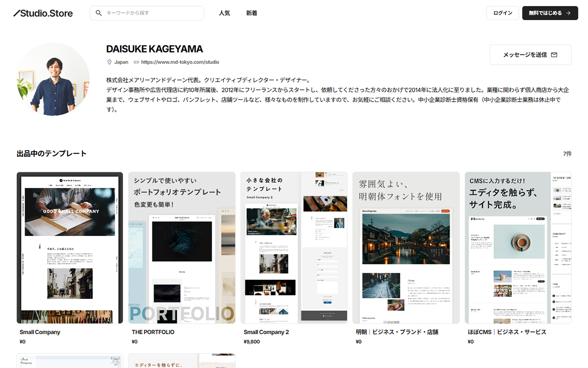Open the Small Company template thumbnail
Viewport: 588px width, 368px height.
[x=70, y=248]
